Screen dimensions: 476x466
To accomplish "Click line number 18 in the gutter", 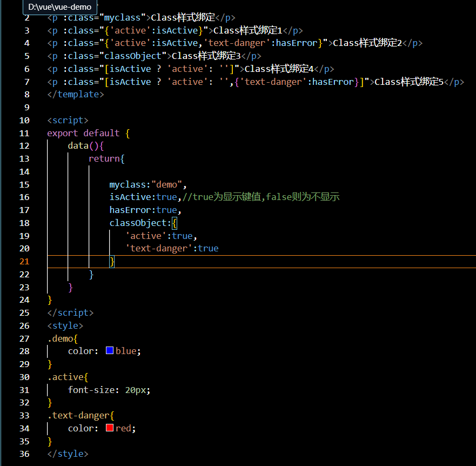I will pyautogui.click(x=25, y=223).
